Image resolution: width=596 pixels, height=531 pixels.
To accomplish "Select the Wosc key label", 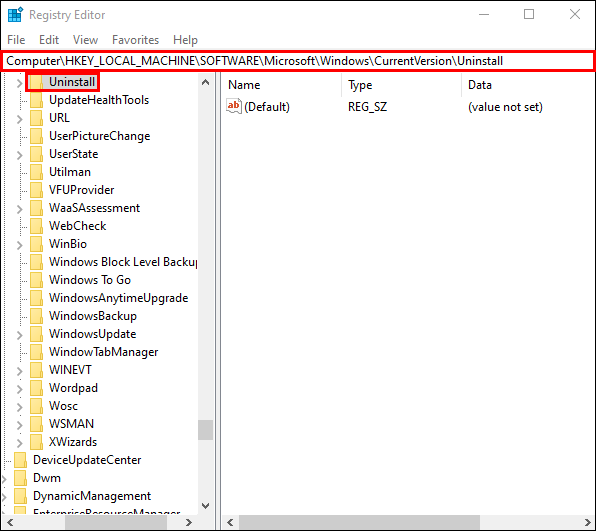I will pyautogui.click(x=63, y=406).
